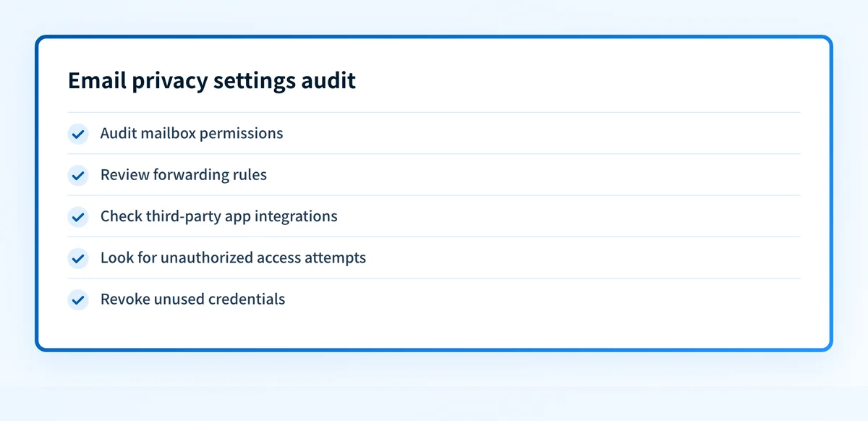Click the checkmark beside Review forwarding rules
The image size is (868, 421).
coord(78,175)
